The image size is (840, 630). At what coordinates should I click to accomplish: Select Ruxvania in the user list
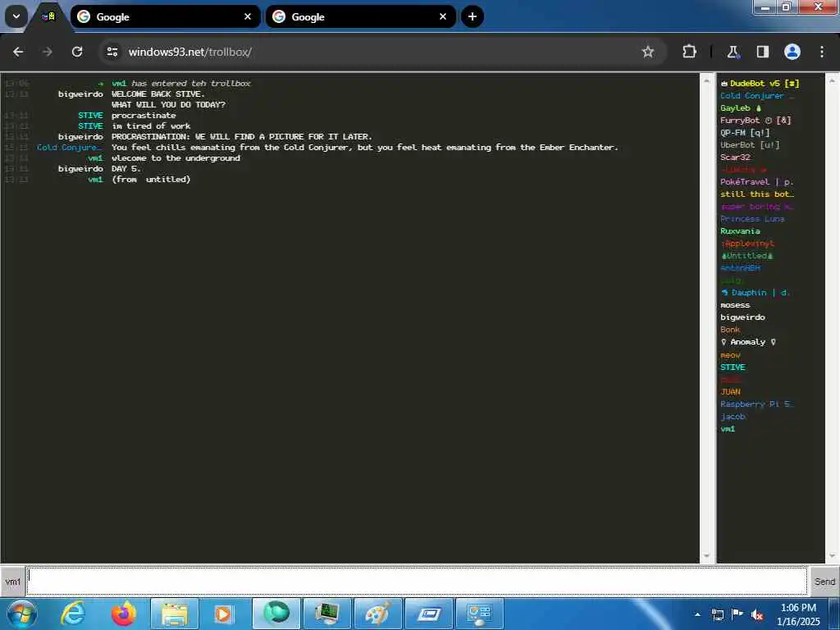click(740, 231)
